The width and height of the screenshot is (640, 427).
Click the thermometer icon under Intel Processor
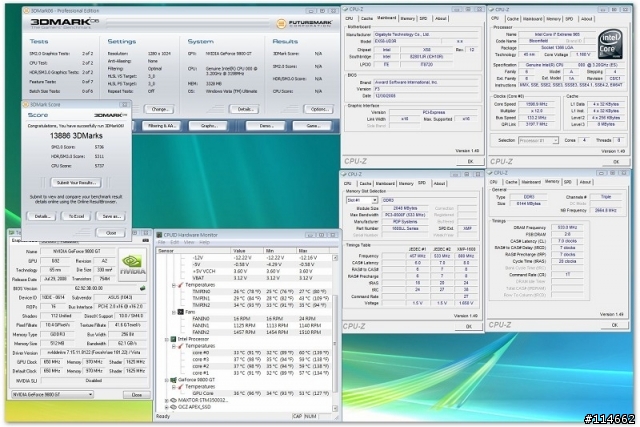(180, 346)
